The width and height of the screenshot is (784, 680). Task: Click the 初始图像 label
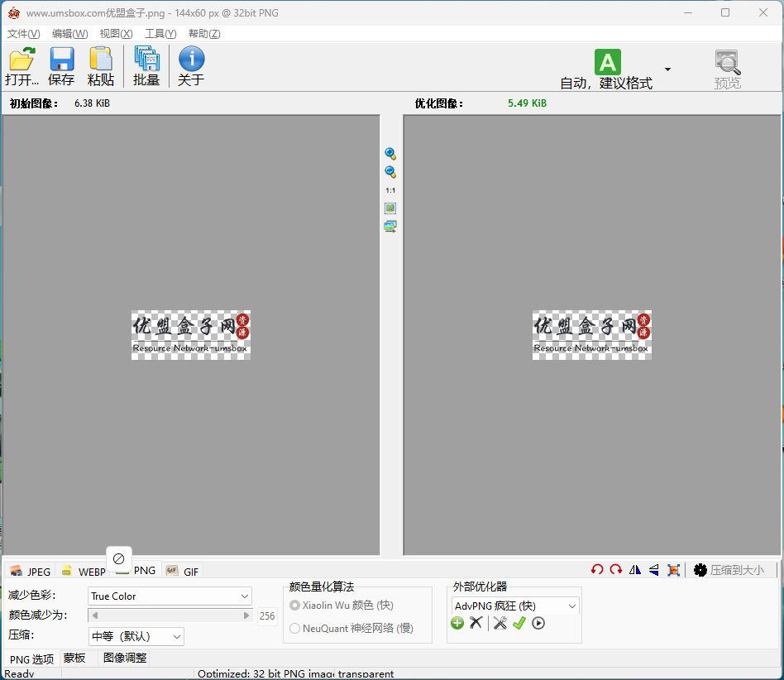click(34, 103)
